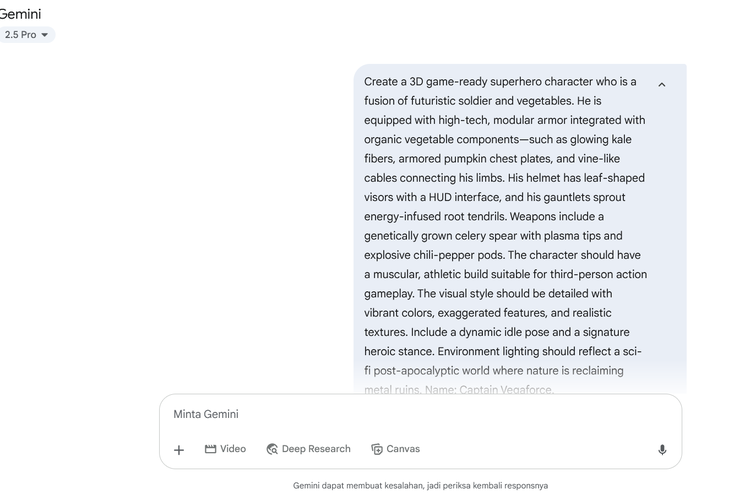Activate the microphone voice input icon
Screen dimensions: 750x500
point(662,450)
